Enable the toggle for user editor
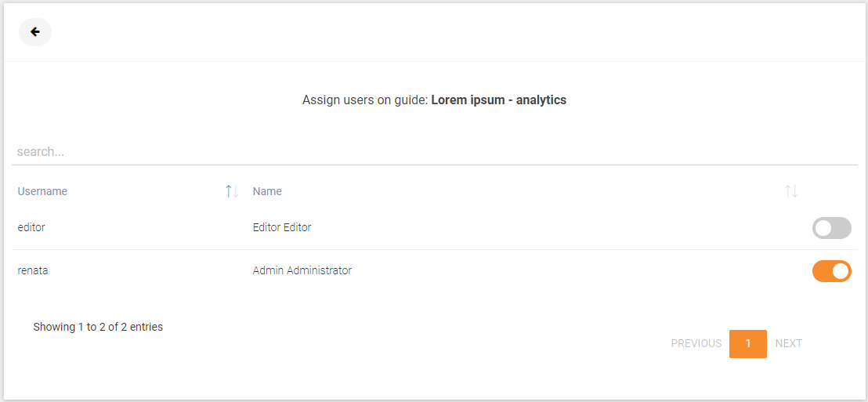 click(x=831, y=228)
